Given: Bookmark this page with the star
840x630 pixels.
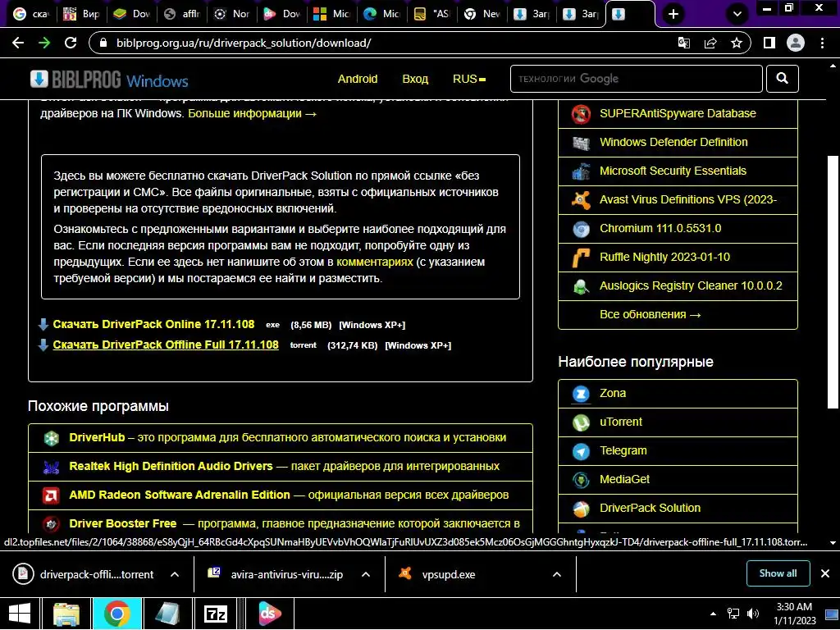Looking at the screenshot, I should pyautogui.click(x=737, y=43).
